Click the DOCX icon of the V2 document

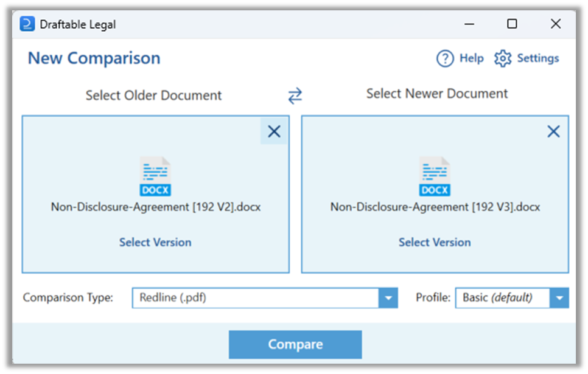155,176
